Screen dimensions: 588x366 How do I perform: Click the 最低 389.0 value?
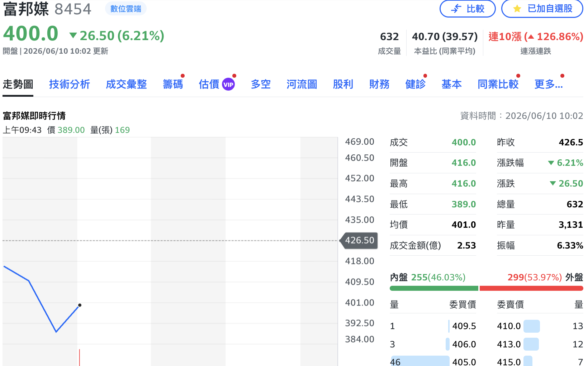464,204
